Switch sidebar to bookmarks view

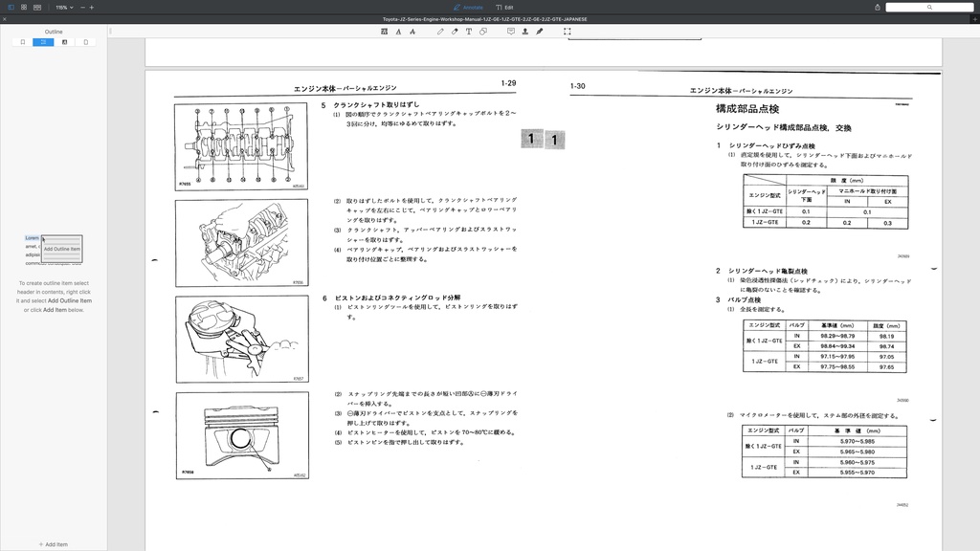point(23,41)
